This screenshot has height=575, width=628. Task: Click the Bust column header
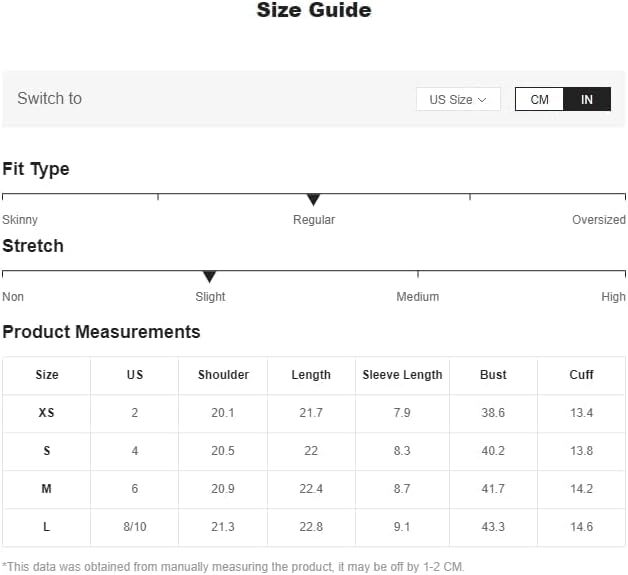[x=493, y=375]
